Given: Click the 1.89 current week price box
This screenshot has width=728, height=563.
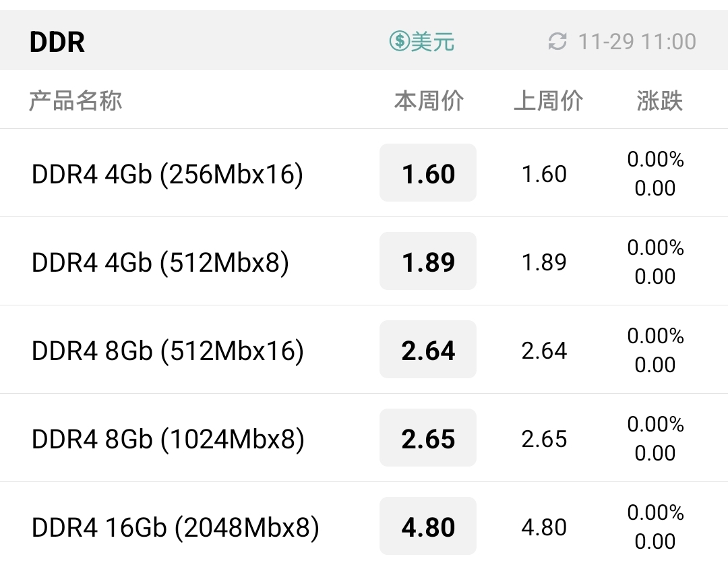Looking at the screenshot, I should [428, 262].
